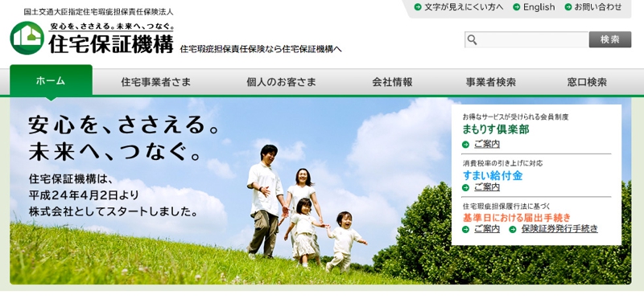Click arrow icon beside 文字が見えにくい方へ
The height and width of the screenshot is (299, 644).
click(418, 7)
